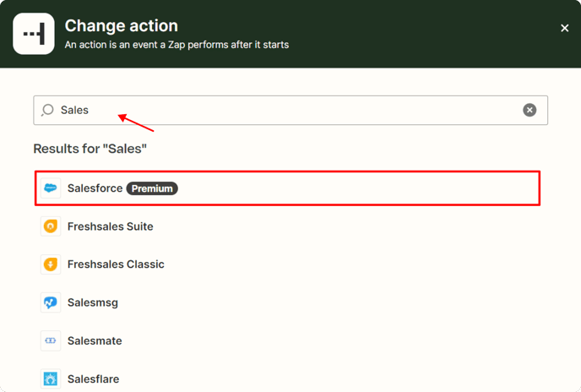This screenshot has height=392, width=581.
Task: Click the action step icon in header
Action: 34,34
